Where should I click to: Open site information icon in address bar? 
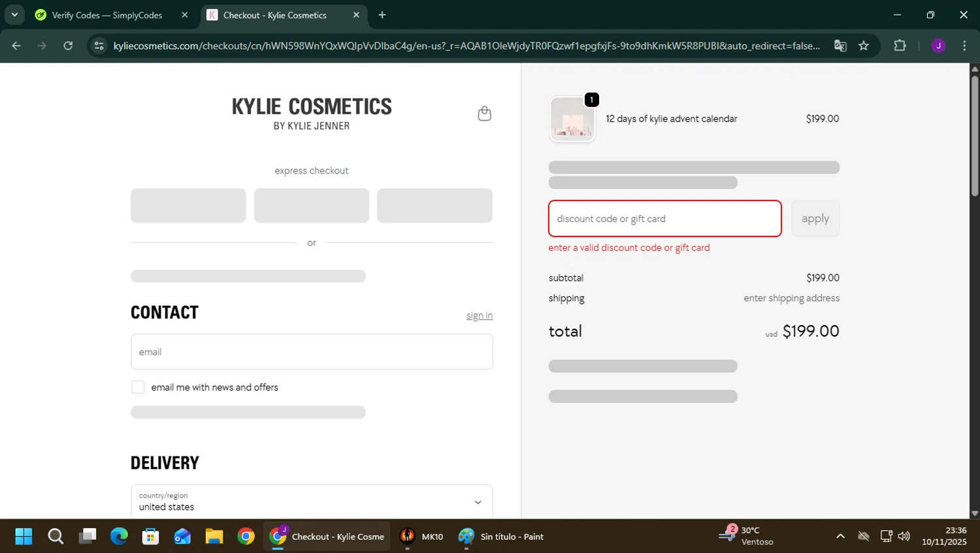point(99,46)
